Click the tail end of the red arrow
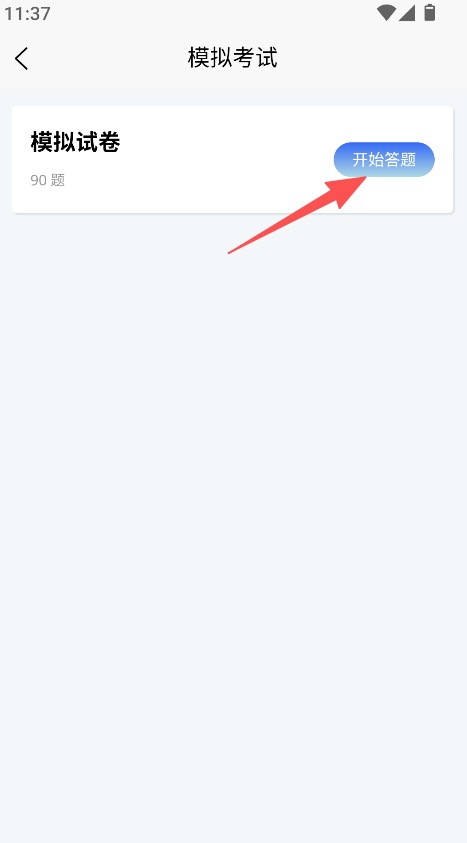Viewport: 467px width, 843px height. point(229,252)
